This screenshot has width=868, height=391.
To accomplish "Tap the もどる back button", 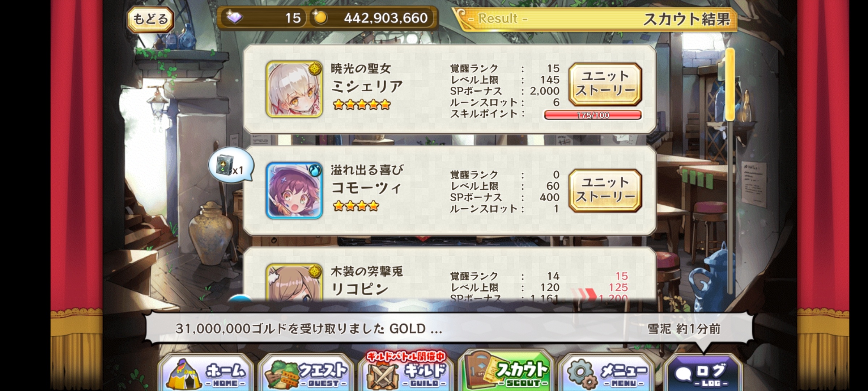I will (x=150, y=19).
